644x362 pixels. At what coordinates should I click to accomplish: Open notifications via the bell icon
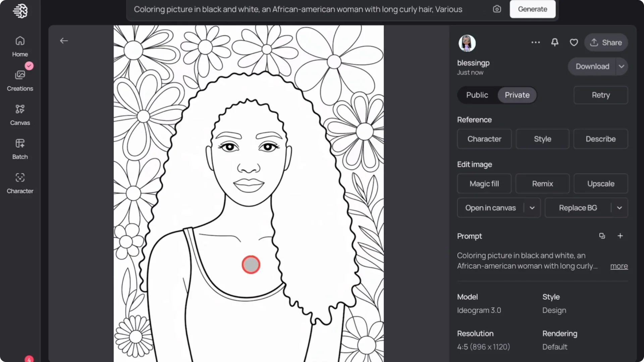(554, 42)
